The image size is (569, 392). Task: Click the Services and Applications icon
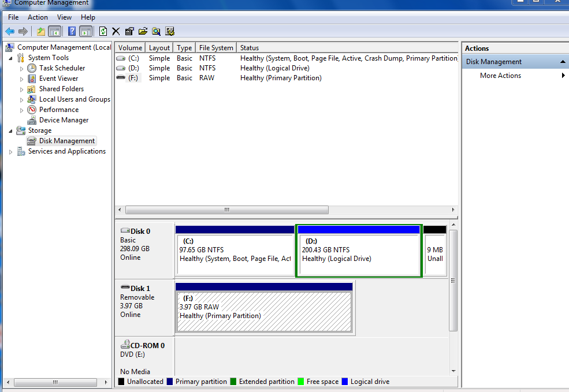[x=21, y=151]
